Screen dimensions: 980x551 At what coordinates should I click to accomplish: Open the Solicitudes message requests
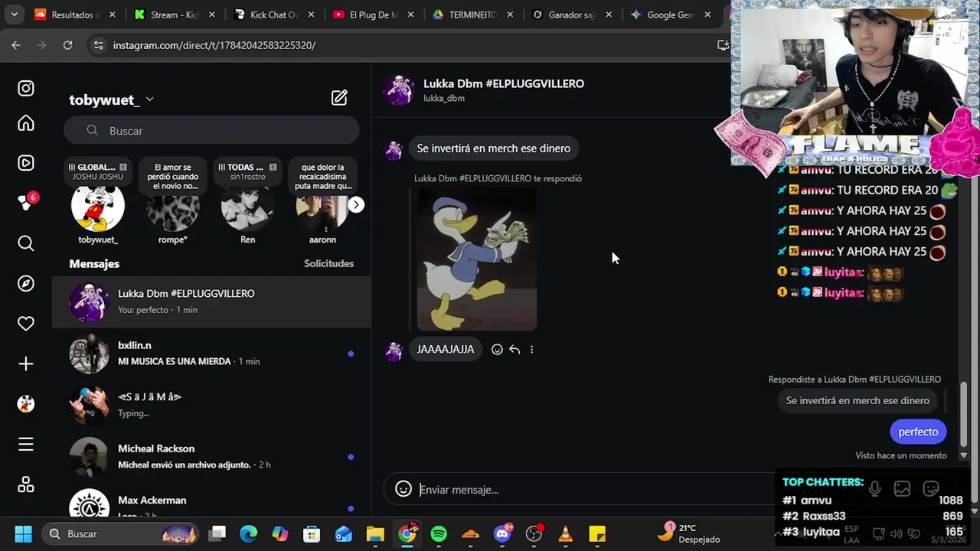pyautogui.click(x=328, y=263)
